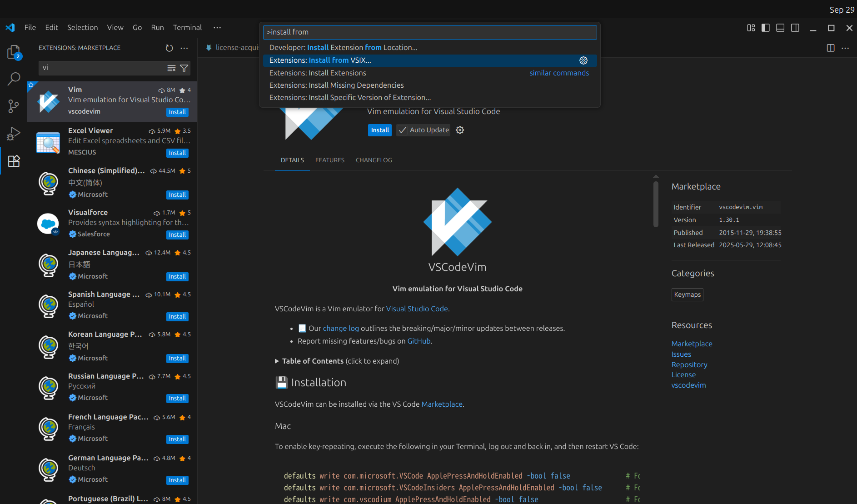857x504 pixels.
Task: Install the French Language Pack extension
Action: 177,439
